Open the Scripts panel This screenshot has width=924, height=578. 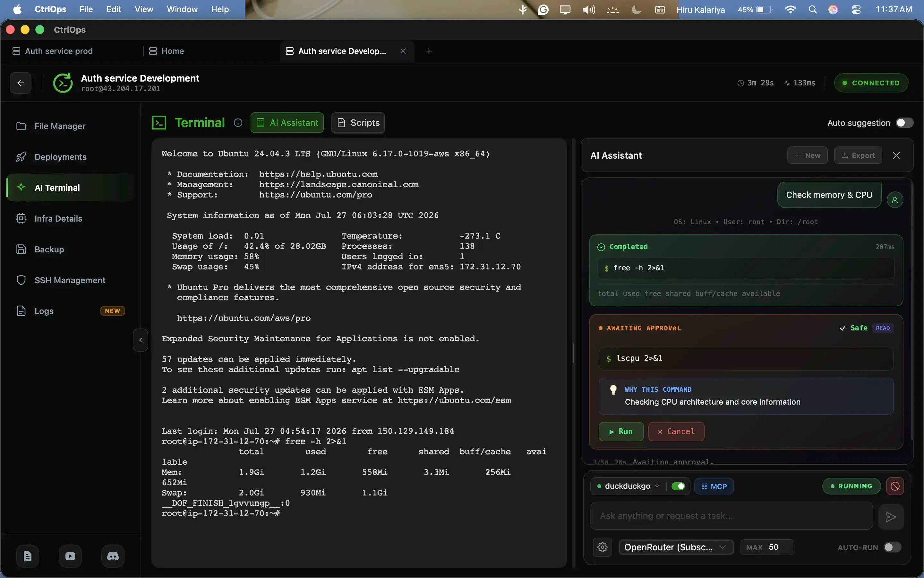(358, 123)
